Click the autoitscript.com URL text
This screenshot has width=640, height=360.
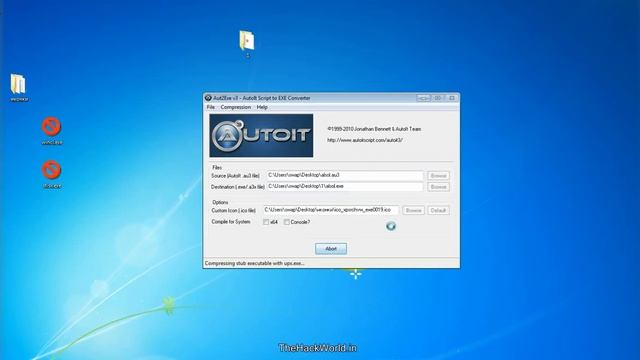(x=365, y=140)
